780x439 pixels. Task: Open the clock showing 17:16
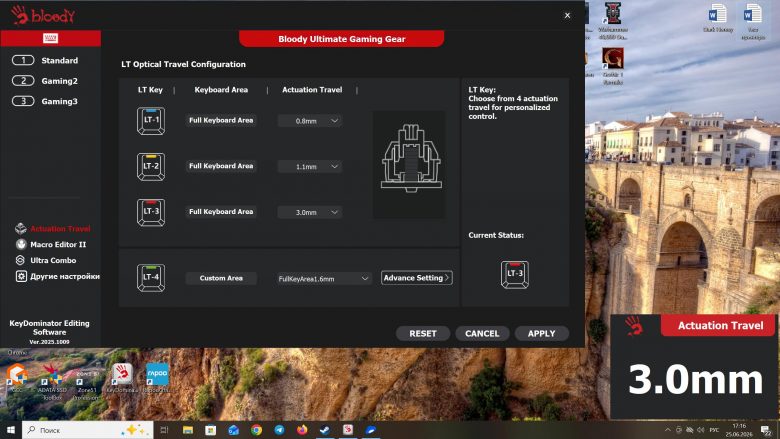point(739,430)
